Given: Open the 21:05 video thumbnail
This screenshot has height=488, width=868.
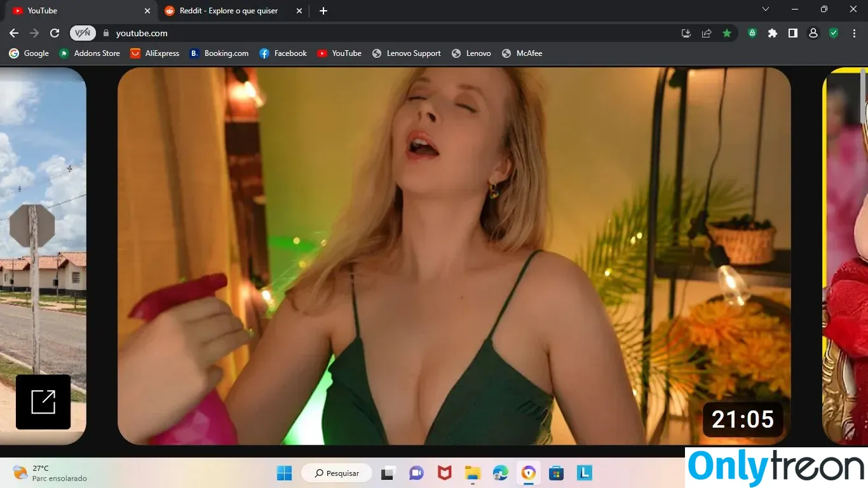Looking at the screenshot, I should click(454, 256).
